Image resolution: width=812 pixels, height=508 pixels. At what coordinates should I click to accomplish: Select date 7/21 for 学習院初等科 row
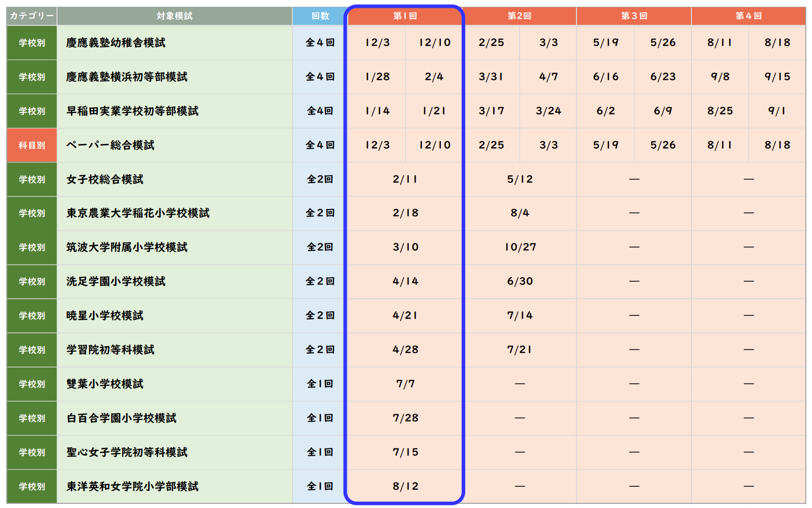click(519, 350)
